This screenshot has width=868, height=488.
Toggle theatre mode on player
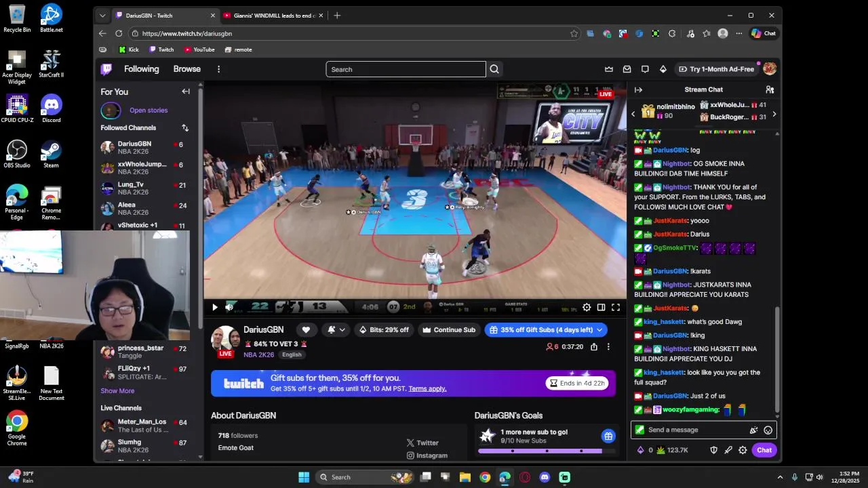pyautogui.click(x=601, y=307)
